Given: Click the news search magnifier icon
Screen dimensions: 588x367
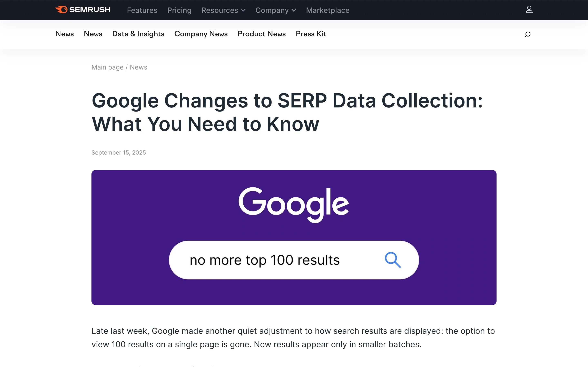Looking at the screenshot, I should (527, 34).
